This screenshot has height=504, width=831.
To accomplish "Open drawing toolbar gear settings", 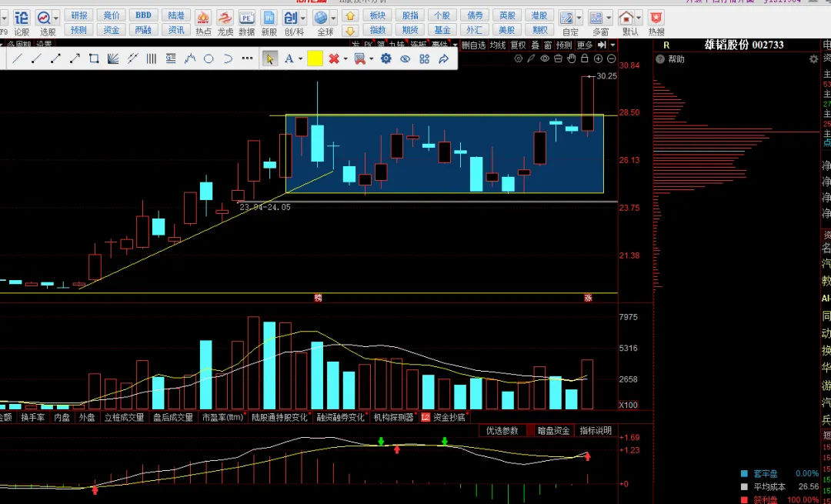I will 385,58.
